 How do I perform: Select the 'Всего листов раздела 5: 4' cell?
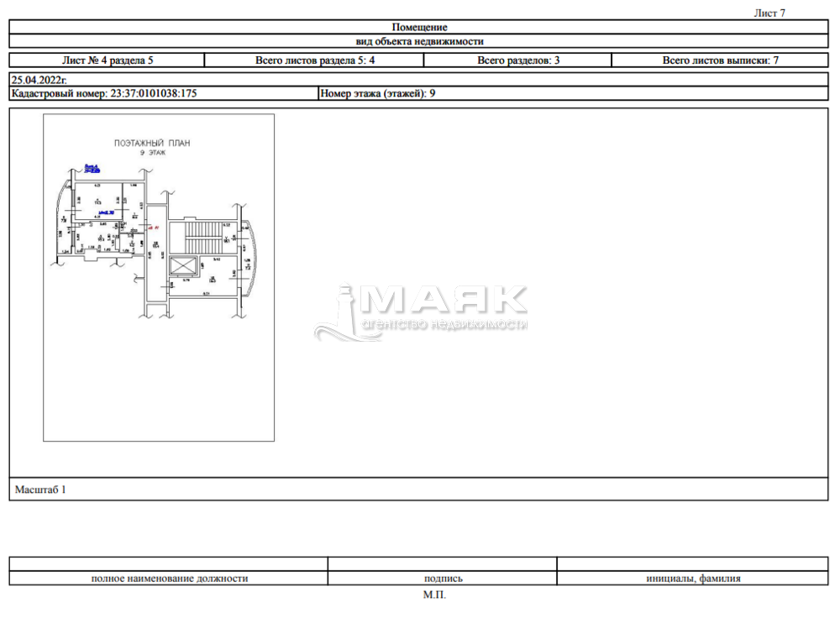pos(314,60)
